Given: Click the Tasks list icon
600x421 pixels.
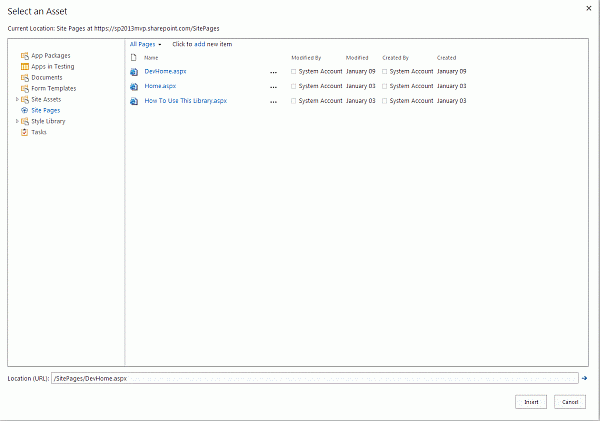Looking at the screenshot, I should pyautogui.click(x=24, y=132).
